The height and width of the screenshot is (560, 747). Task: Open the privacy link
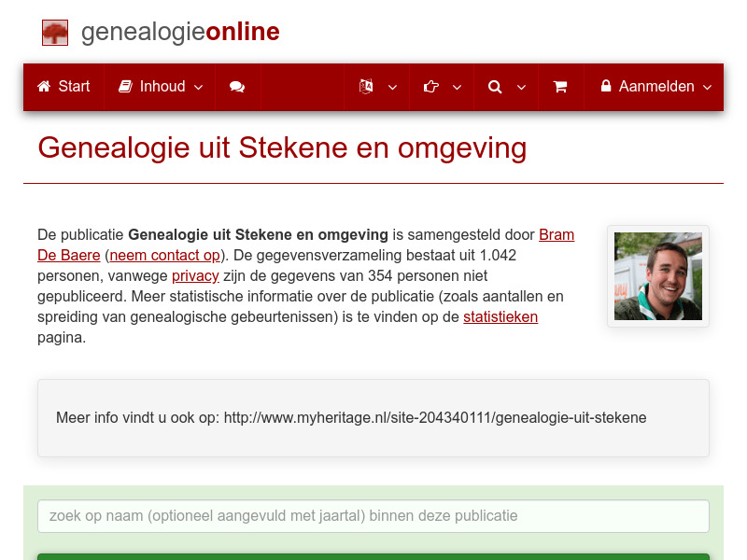(x=195, y=276)
